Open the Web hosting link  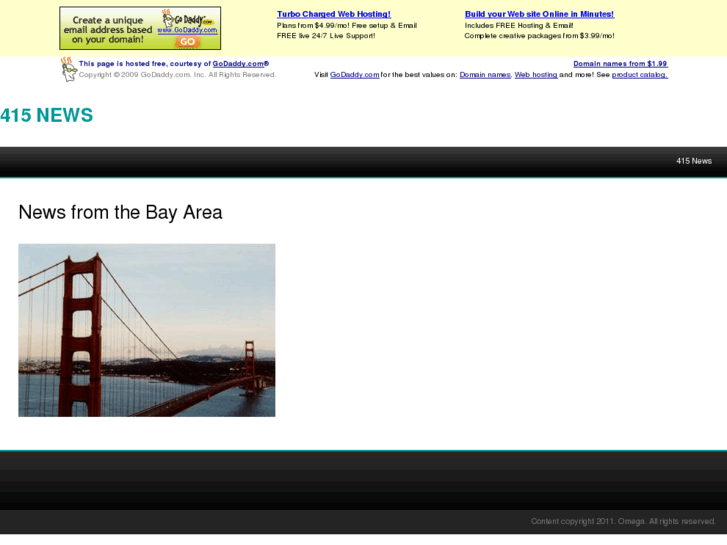[x=536, y=75]
